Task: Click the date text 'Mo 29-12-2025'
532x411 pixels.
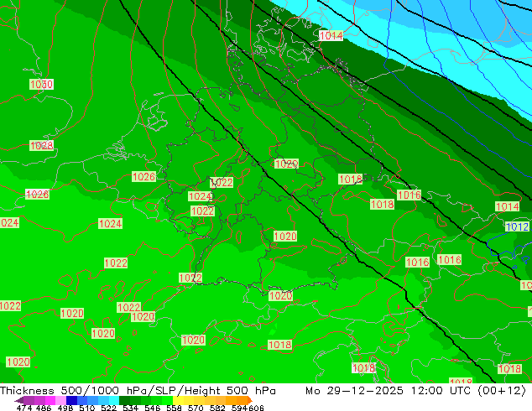Action: pyautogui.click(x=354, y=391)
